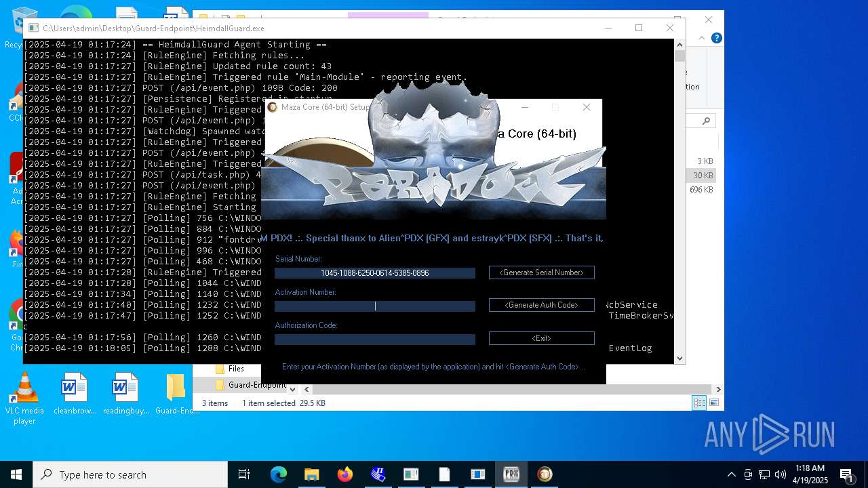Viewport: 868px width, 488px height.
Task: Click the navigation pane down scroll arrow
Action: tap(292, 390)
